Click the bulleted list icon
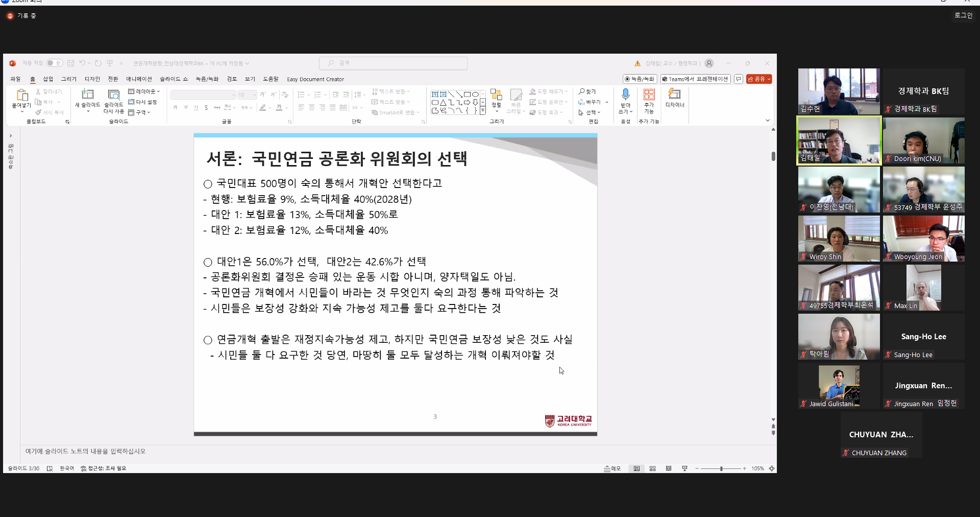Screen dimensions: 980x517 click(301, 95)
